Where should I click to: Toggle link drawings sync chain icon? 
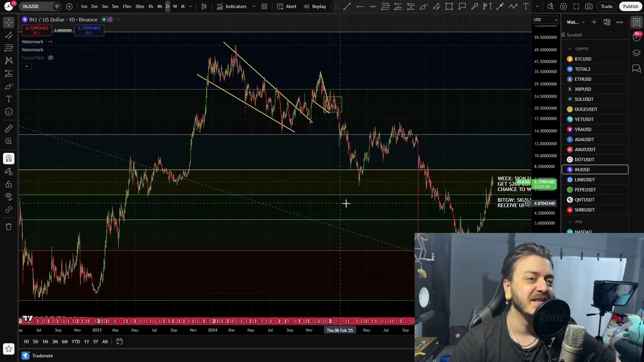point(9,209)
